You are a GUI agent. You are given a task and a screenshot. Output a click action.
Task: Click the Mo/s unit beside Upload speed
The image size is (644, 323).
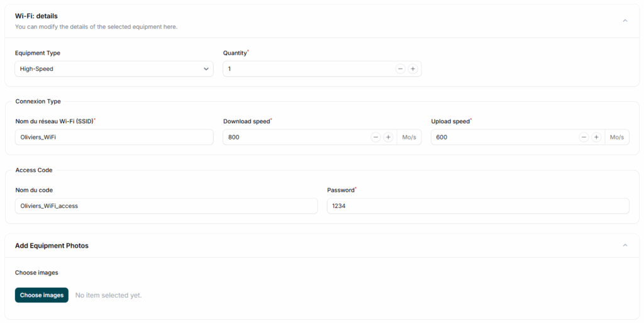(x=617, y=137)
